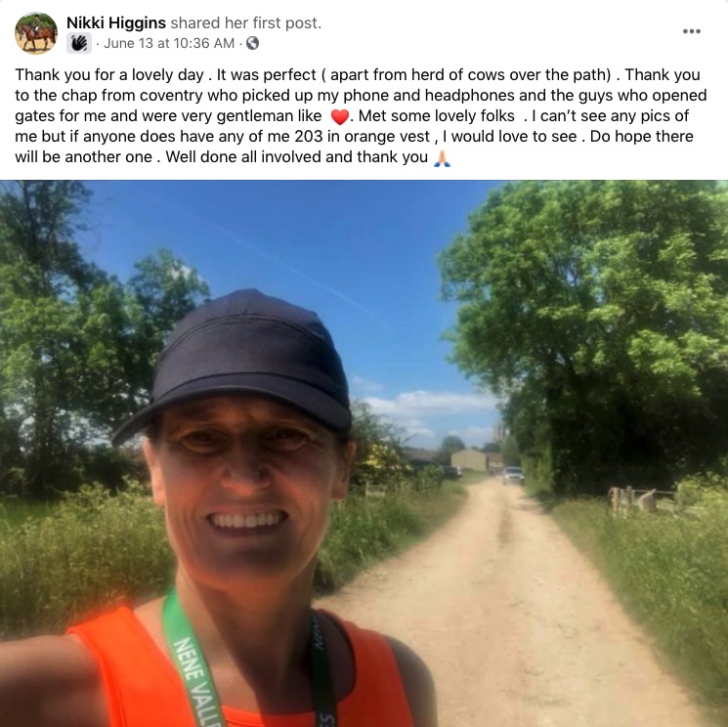Open Nikki Higgins profile name link
This screenshot has height=727, width=728.
(116, 22)
